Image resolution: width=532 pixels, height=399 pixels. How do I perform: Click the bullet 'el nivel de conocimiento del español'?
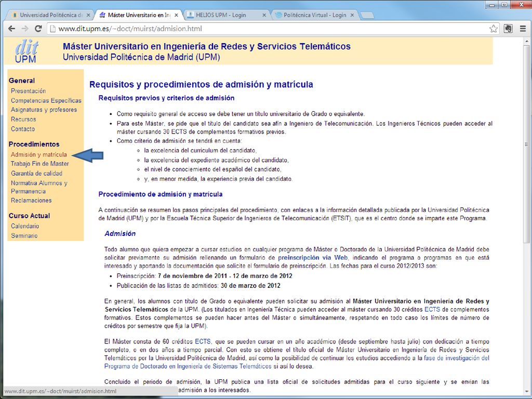point(212,169)
